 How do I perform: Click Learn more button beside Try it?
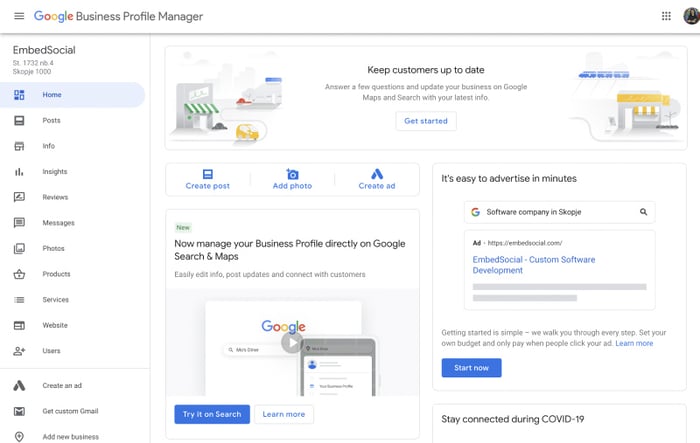(284, 414)
